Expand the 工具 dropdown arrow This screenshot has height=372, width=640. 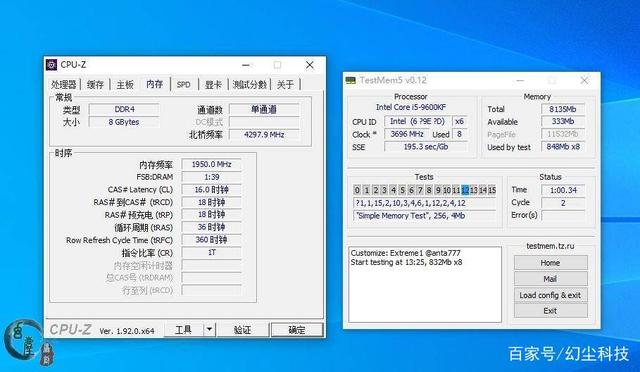click(209, 330)
